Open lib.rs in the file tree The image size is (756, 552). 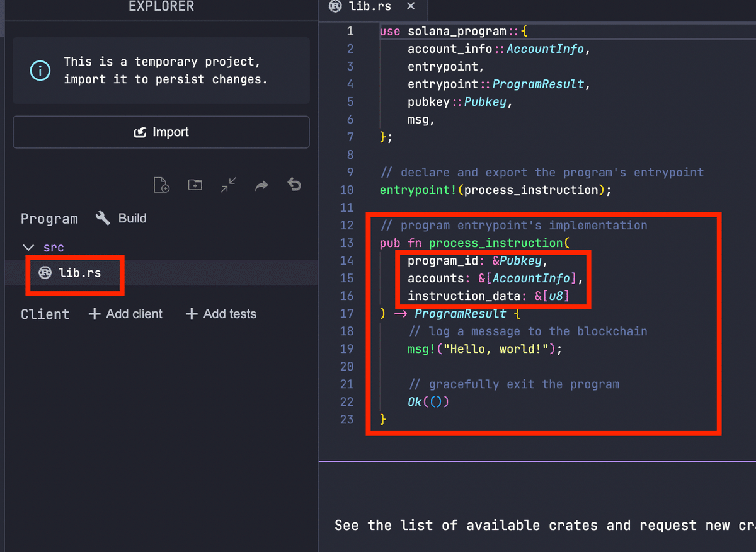[x=79, y=273]
